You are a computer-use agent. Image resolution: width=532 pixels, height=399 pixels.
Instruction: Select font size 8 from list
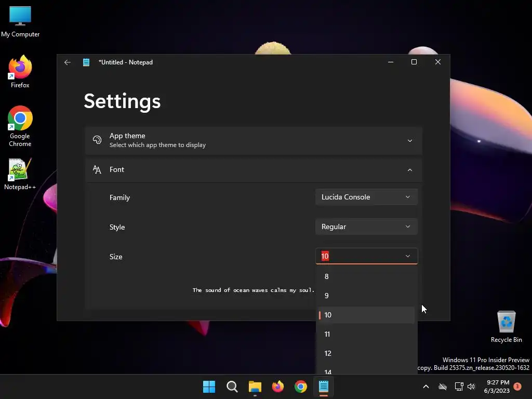366,276
